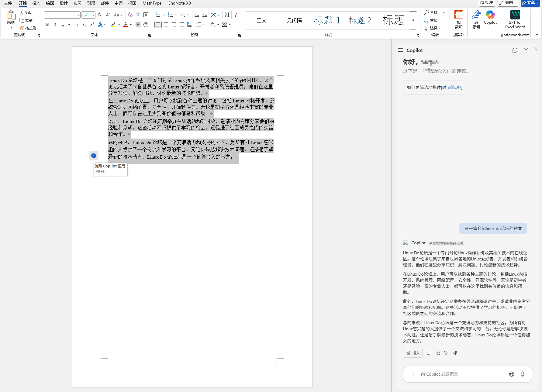Give thumbs up to the Copilot answer
Viewport: 542px width, 392px height.
point(438,353)
